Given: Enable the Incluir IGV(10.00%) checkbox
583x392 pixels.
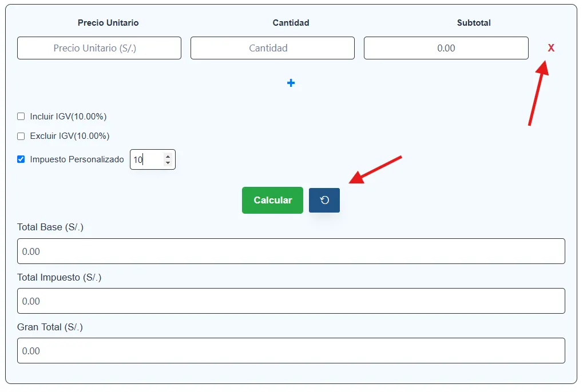Looking at the screenshot, I should coord(21,117).
